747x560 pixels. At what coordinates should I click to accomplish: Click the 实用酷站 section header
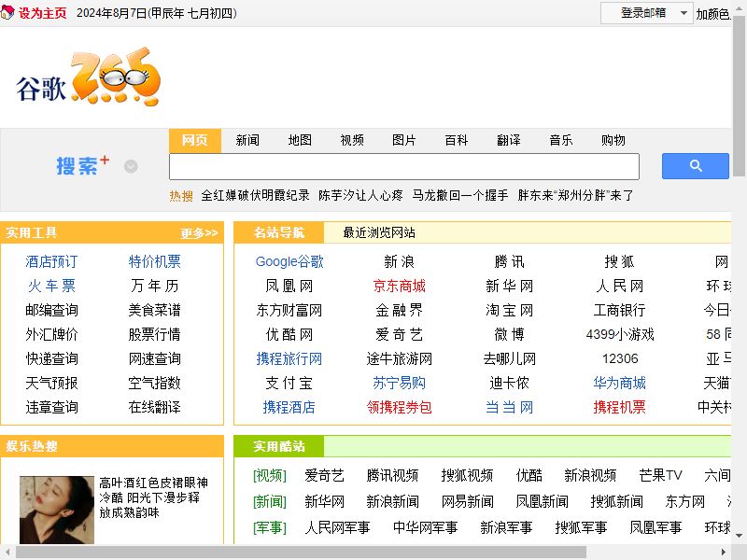[x=278, y=446]
